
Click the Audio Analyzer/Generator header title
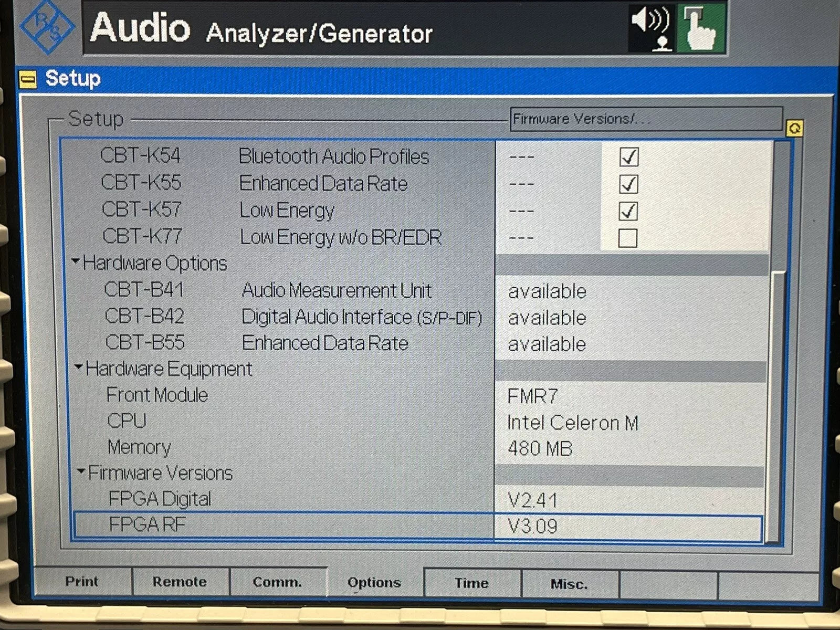(261, 29)
